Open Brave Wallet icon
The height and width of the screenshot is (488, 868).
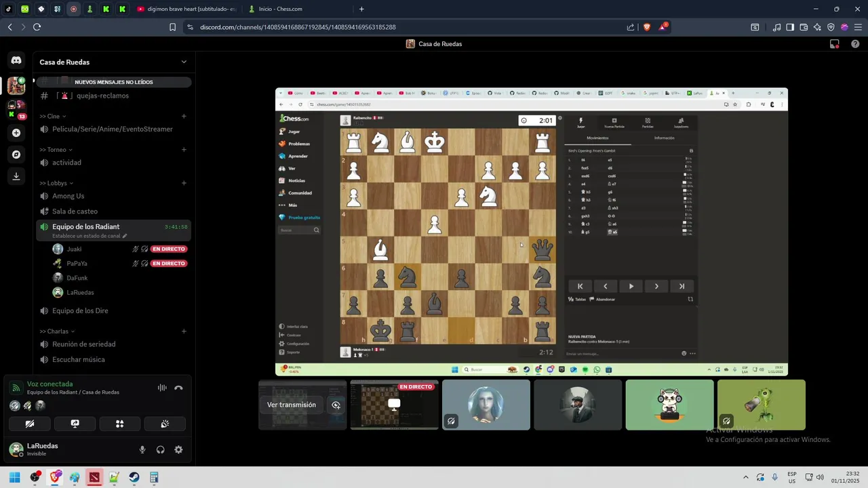coord(804,27)
